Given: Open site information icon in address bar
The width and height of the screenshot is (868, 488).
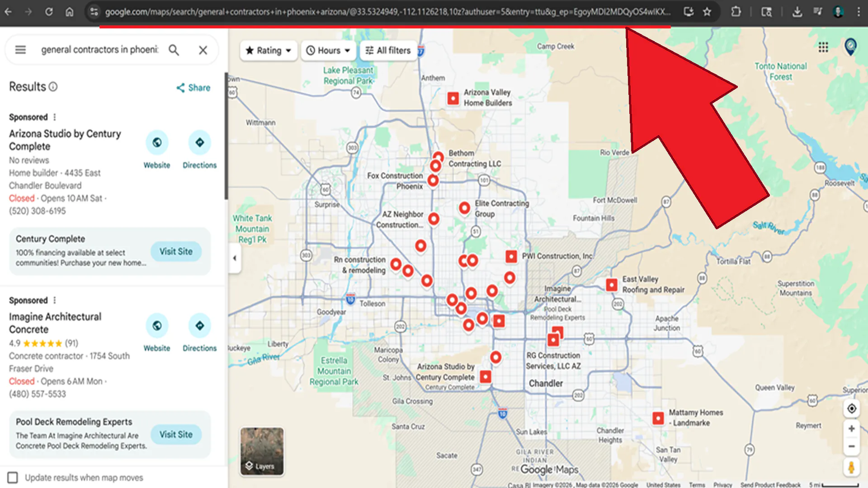Looking at the screenshot, I should coord(94,12).
